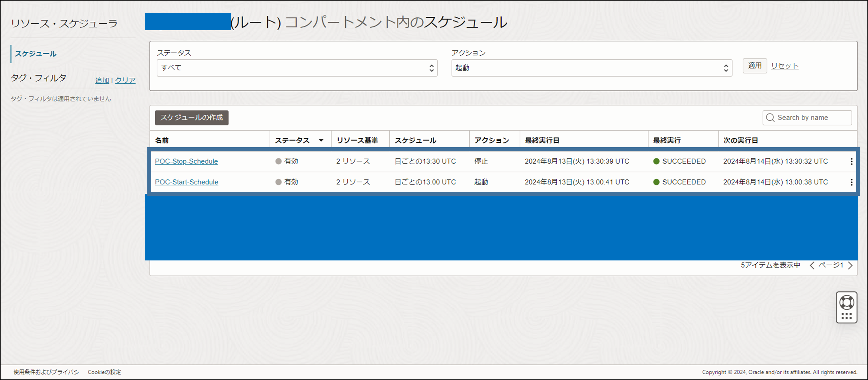Sort by ステータス column arrow

click(321, 140)
